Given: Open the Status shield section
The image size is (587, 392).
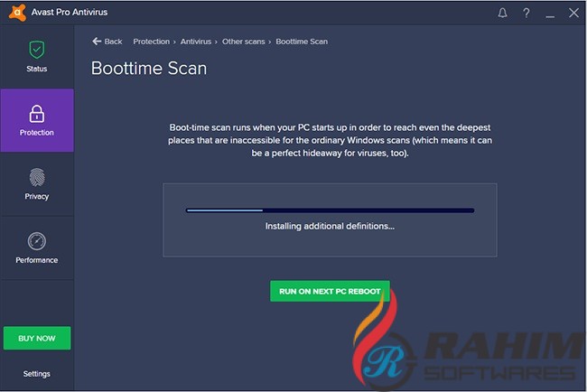Looking at the screenshot, I should click(x=37, y=57).
